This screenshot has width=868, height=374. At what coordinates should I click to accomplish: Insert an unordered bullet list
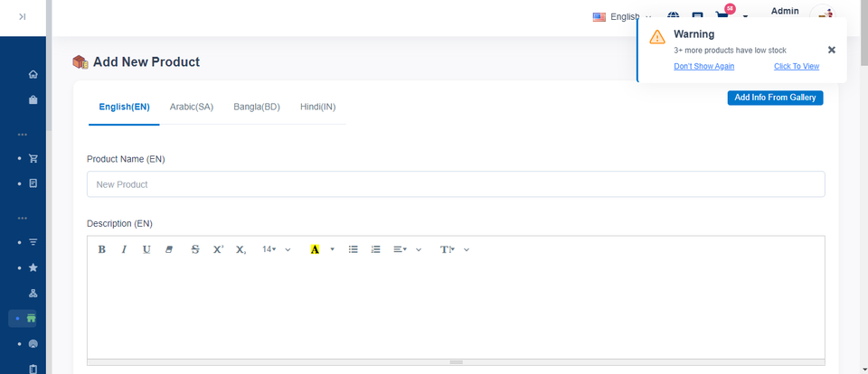click(x=354, y=249)
